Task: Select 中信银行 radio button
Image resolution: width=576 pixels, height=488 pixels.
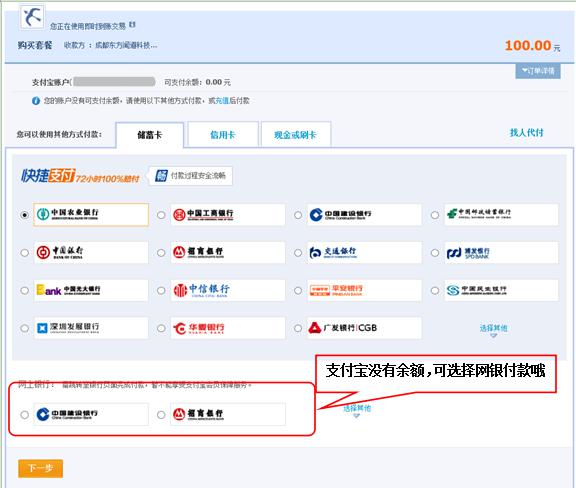Action: tap(161, 291)
